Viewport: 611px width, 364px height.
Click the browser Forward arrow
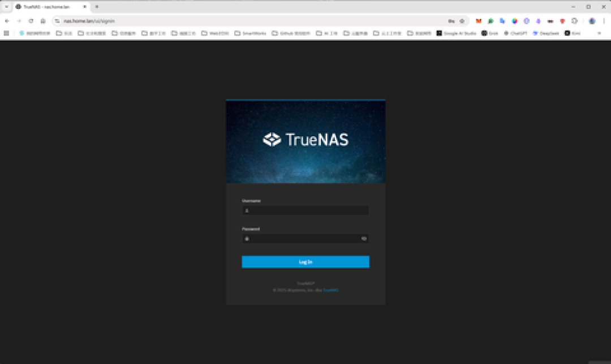click(19, 21)
